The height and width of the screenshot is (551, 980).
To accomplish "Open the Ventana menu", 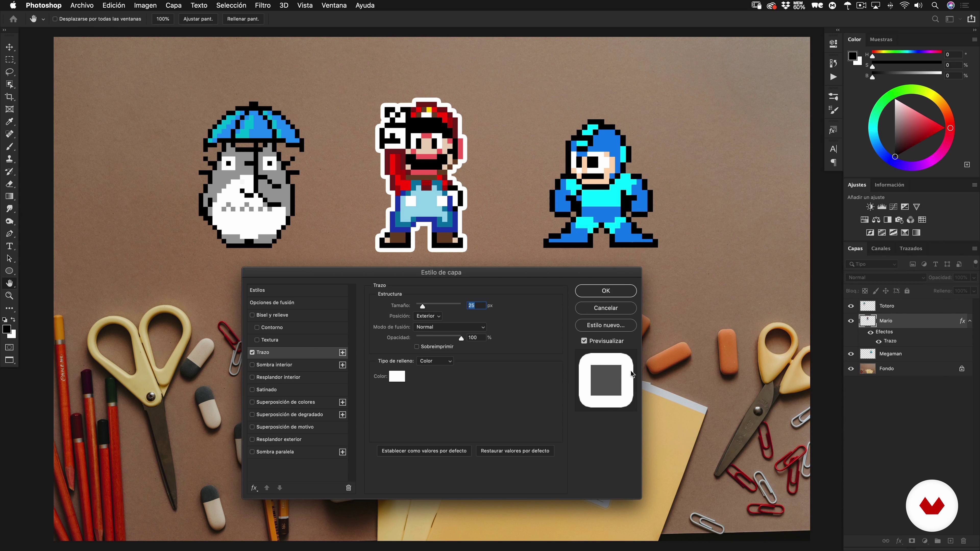I will [x=334, y=5].
